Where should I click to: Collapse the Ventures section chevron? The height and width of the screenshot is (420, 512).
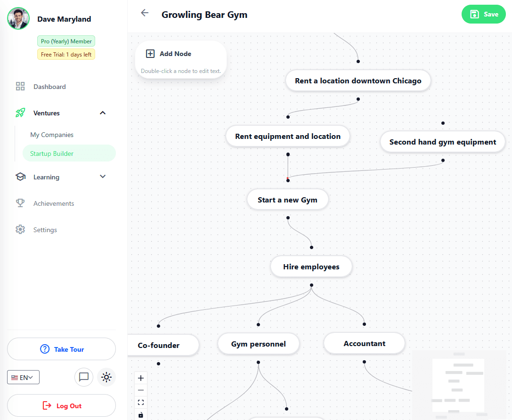(103, 113)
